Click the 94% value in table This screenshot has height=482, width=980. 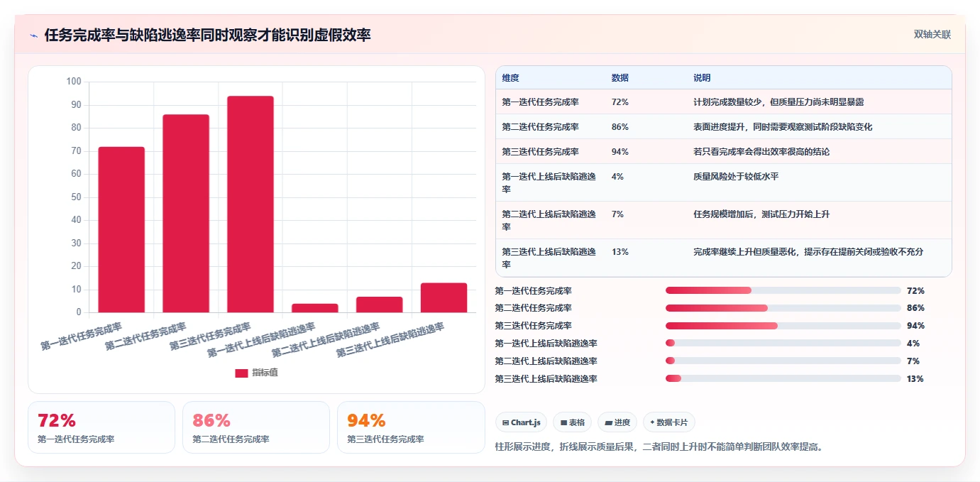click(620, 152)
